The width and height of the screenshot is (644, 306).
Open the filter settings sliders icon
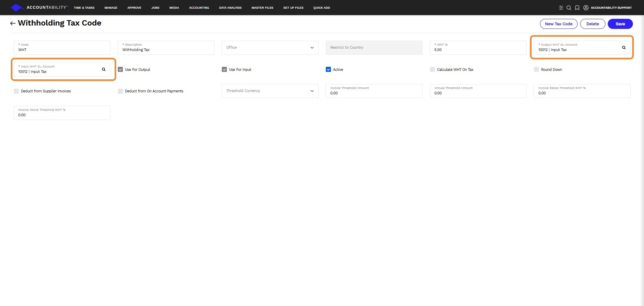click(x=561, y=8)
